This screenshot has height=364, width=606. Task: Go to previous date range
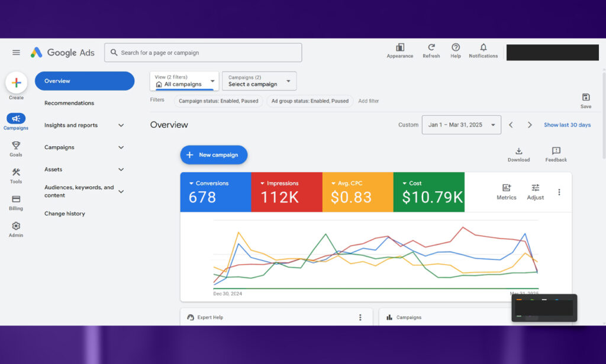[x=511, y=125]
